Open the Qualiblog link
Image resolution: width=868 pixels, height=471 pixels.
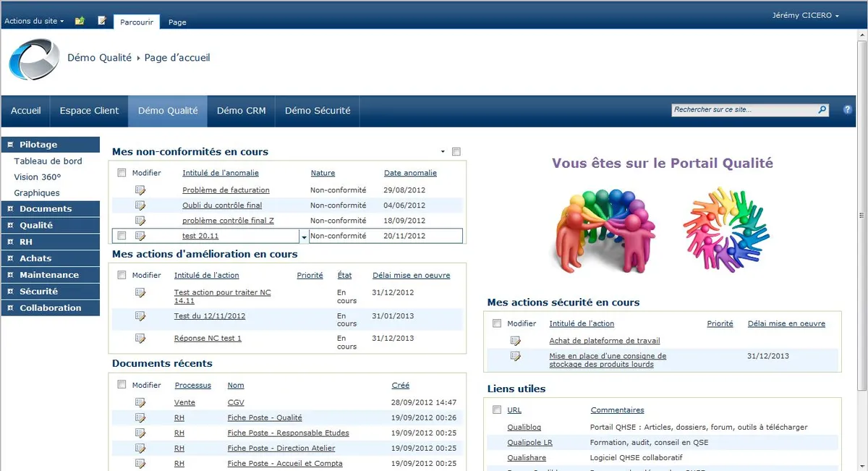click(524, 428)
